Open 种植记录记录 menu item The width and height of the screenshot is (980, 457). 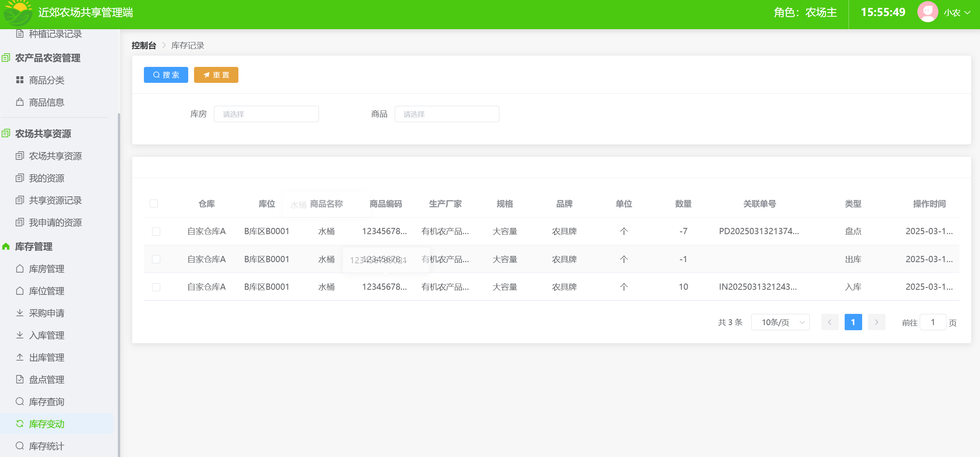(55, 34)
